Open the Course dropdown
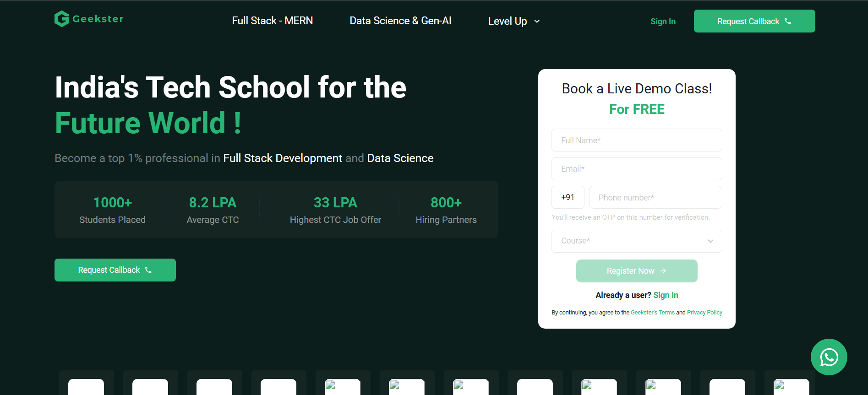The width and height of the screenshot is (868, 395). (x=637, y=241)
